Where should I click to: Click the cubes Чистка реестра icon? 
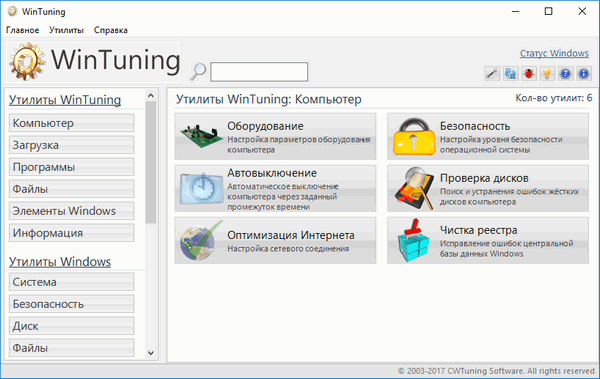point(413,240)
